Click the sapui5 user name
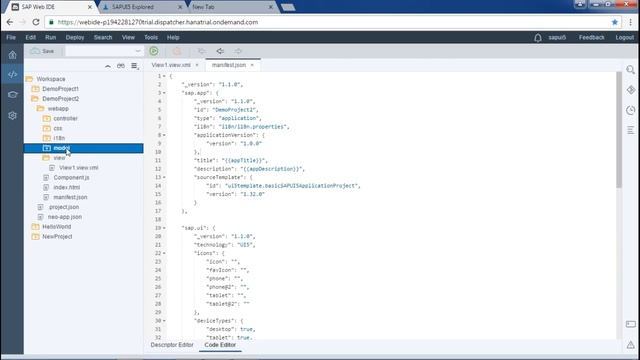This screenshot has width=640, height=360. point(557,37)
